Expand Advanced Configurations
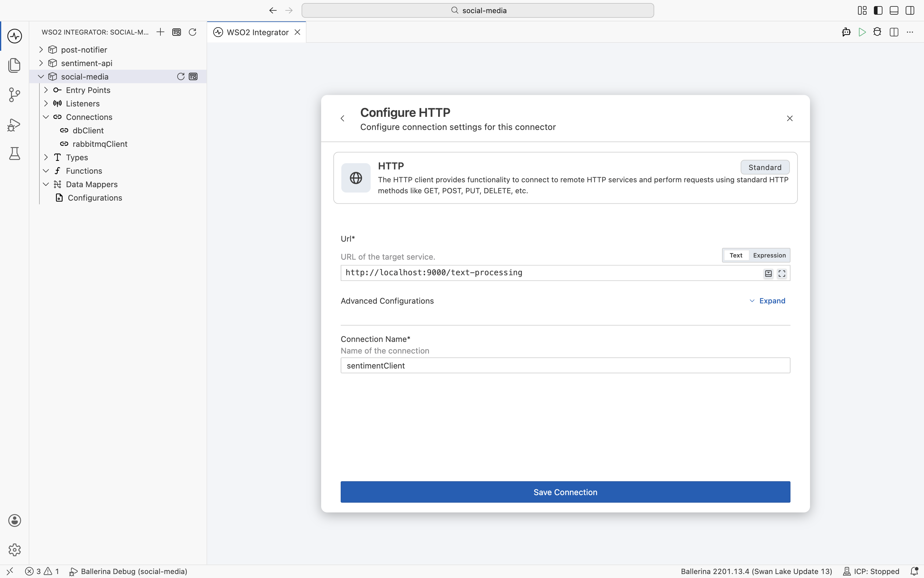Image resolution: width=924 pixels, height=578 pixels. 767,301
